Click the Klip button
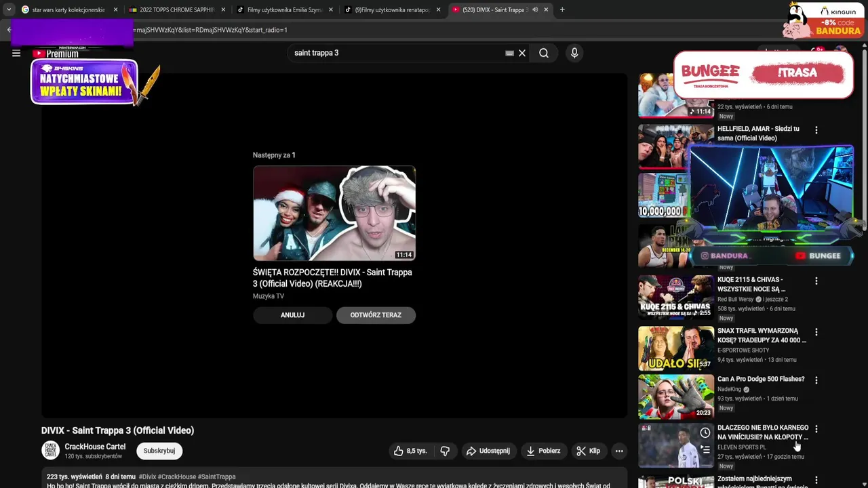868x488 pixels. (588, 451)
